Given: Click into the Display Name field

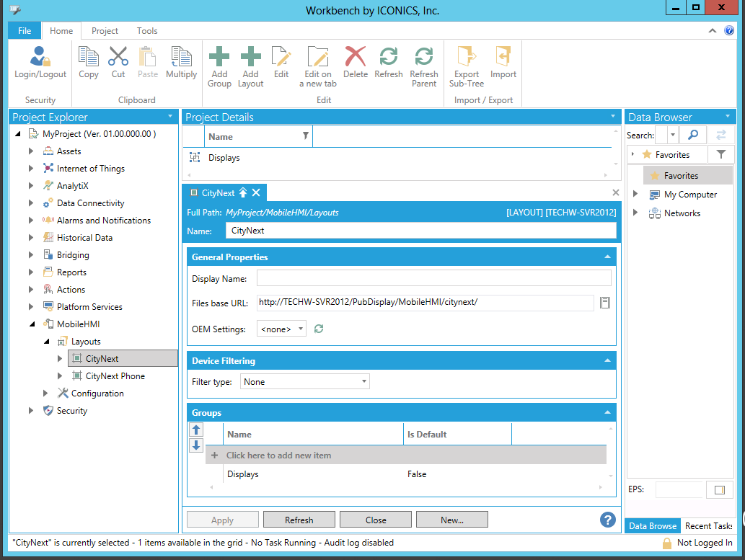Looking at the screenshot, I should coord(433,279).
